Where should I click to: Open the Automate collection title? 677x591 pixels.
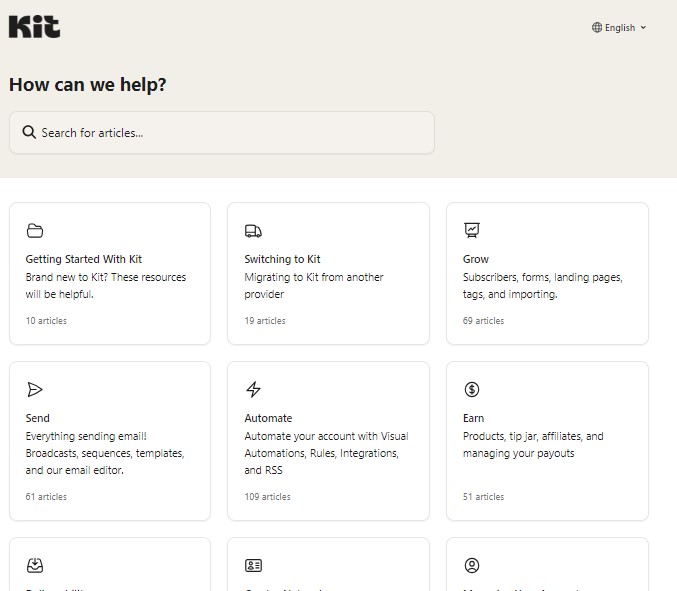(268, 418)
